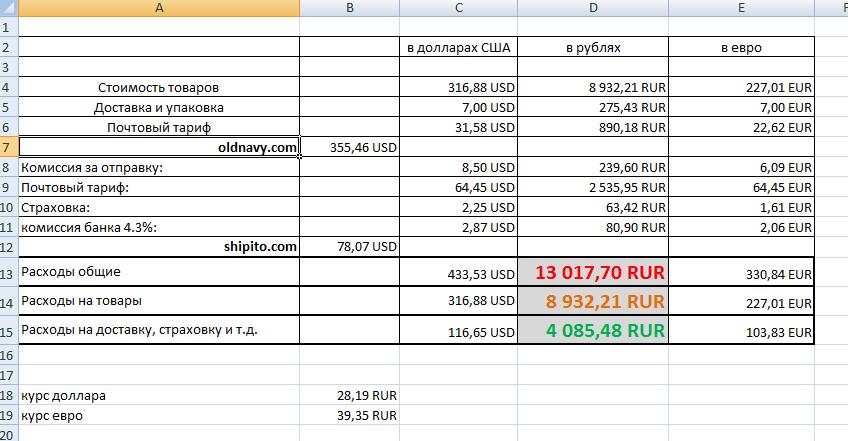The image size is (848, 441).
Task: Click the 'комиссия банка 4.3%:' cell
Action: pyautogui.click(x=159, y=226)
